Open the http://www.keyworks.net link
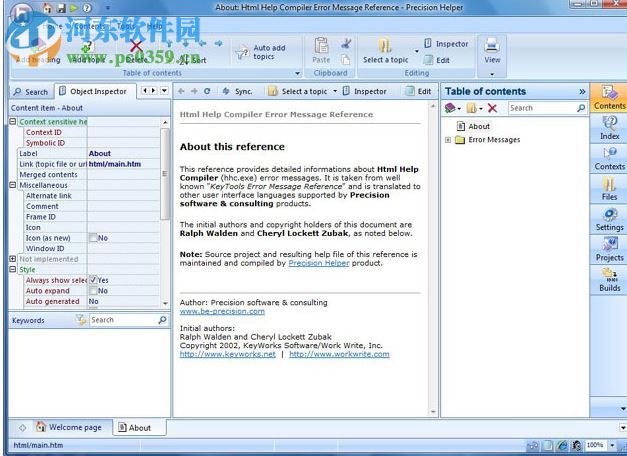This screenshot has width=627, height=456. pyautogui.click(x=228, y=354)
